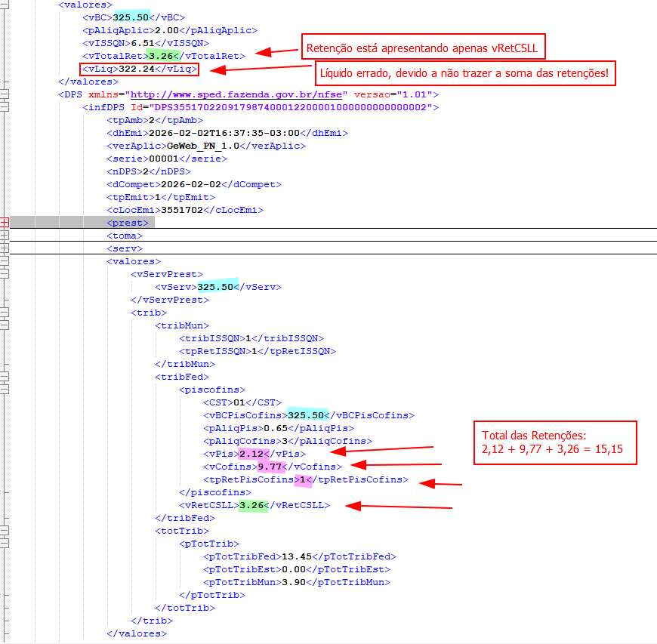Collapse the infDPS element fold marker
Screen dimensions: 657x644
(5, 107)
